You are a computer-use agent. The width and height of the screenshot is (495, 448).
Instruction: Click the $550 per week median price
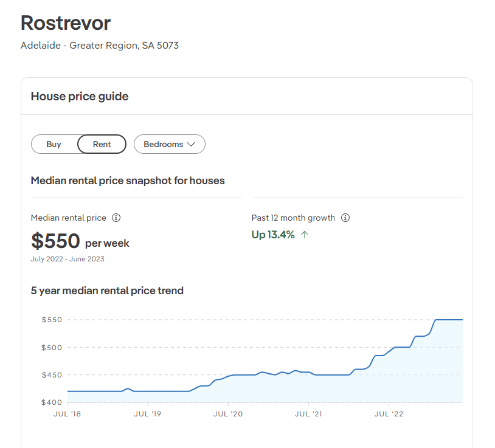coord(80,241)
